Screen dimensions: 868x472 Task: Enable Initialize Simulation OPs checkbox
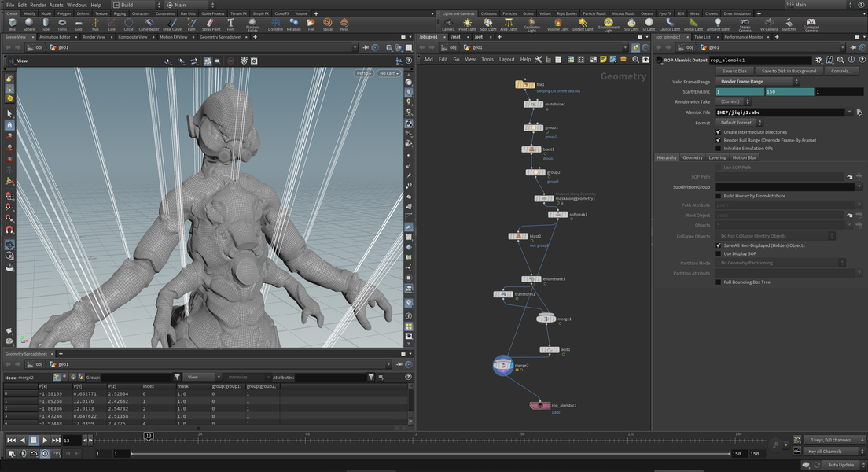(719, 148)
